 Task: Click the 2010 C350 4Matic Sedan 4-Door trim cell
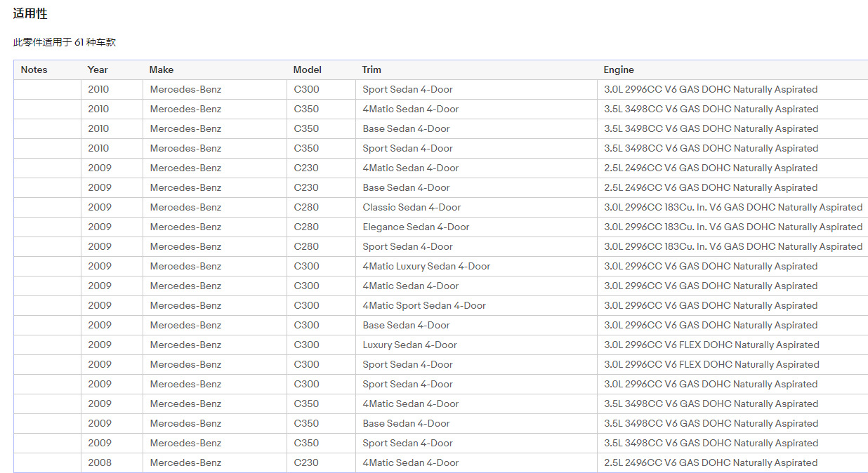(476, 109)
